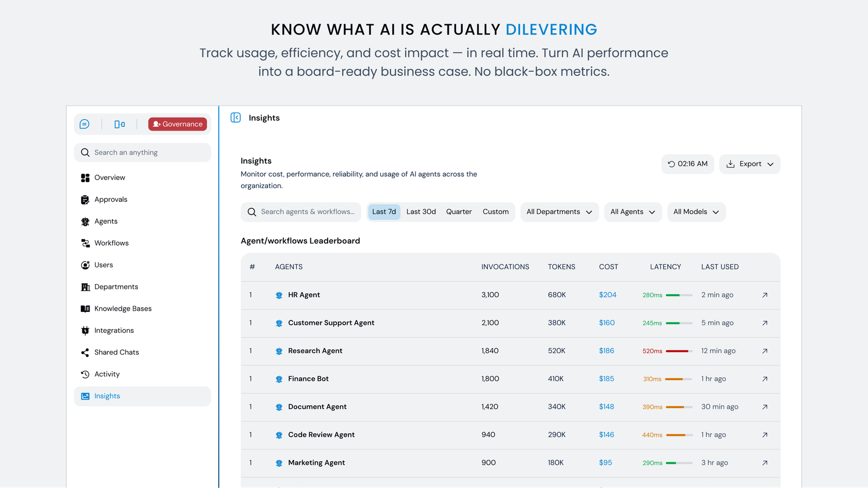Viewport: 868px width, 488px height.
Task: Open the HR Agent row arrow icon
Action: pos(764,295)
